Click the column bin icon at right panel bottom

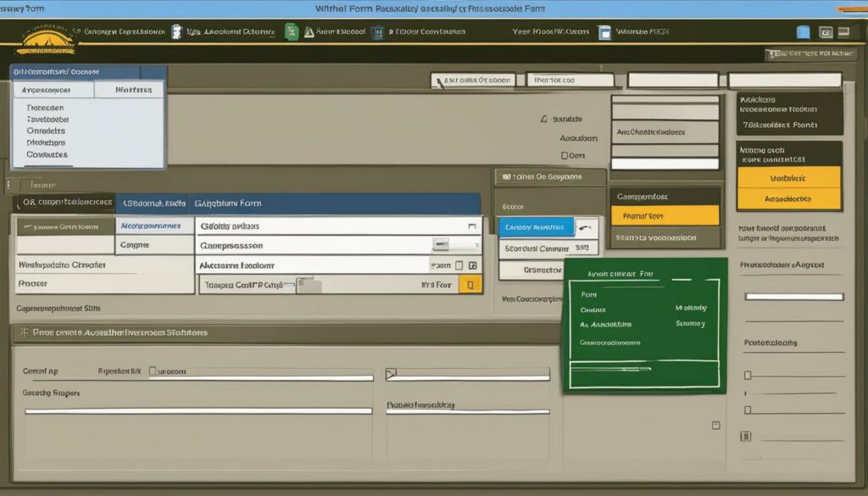(x=746, y=437)
